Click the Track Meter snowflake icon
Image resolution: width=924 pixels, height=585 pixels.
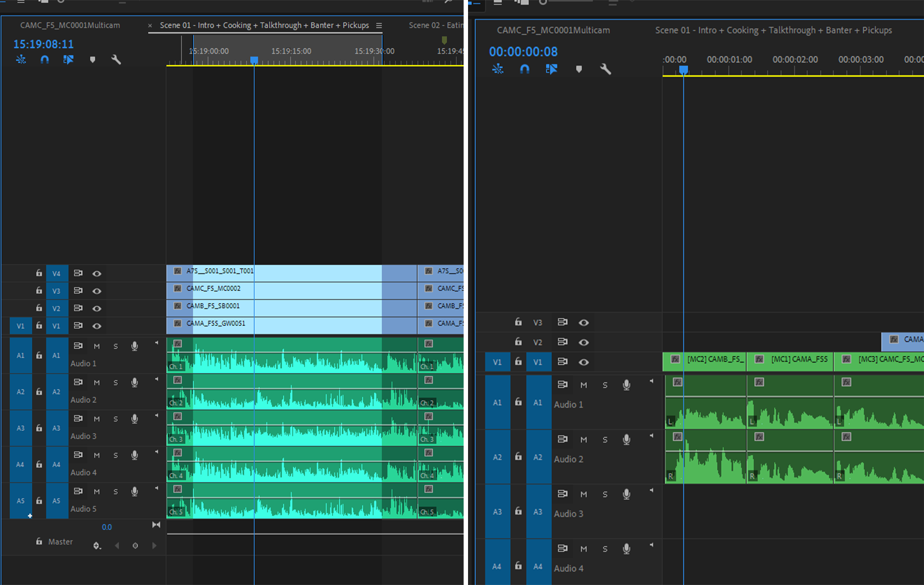click(x=21, y=59)
